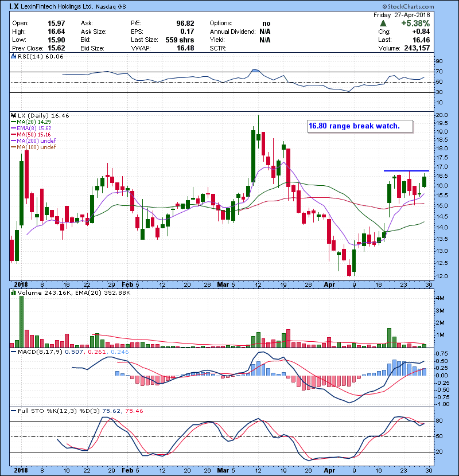Viewport: 459px width, 476px height.
Task: Click the +5.38% percent change value
Action: pyautogui.click(x=415, y=24)
